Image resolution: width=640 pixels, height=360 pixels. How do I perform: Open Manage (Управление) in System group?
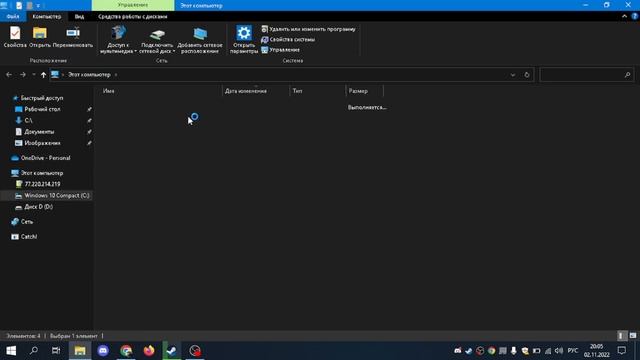280,50
